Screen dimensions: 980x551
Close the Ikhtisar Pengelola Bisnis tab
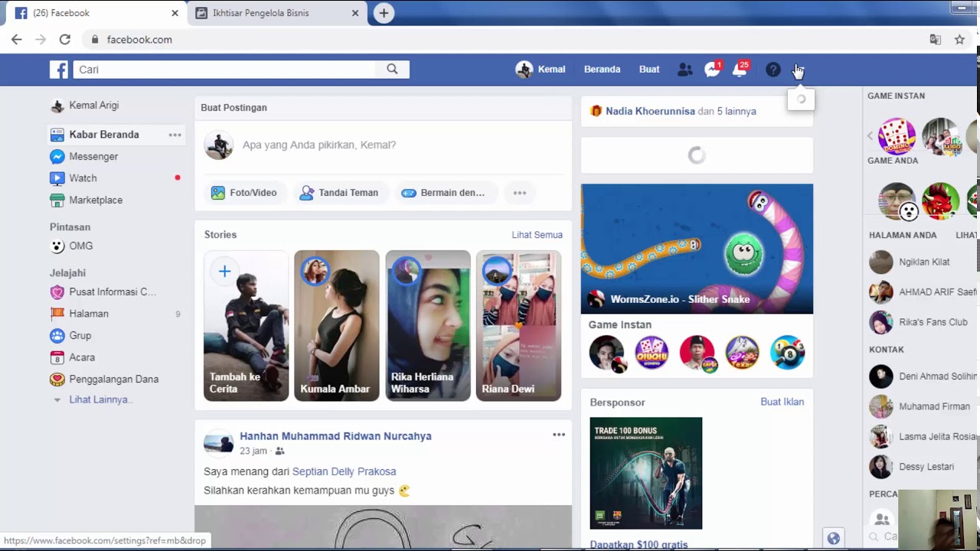click(x=355, y=13)
